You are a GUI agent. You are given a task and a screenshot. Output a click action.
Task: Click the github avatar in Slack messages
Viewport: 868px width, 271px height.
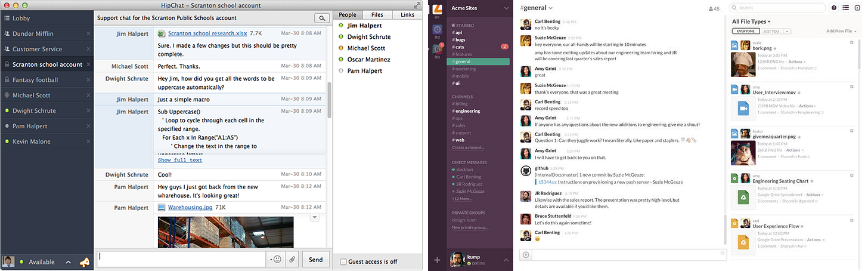[526, 171]
